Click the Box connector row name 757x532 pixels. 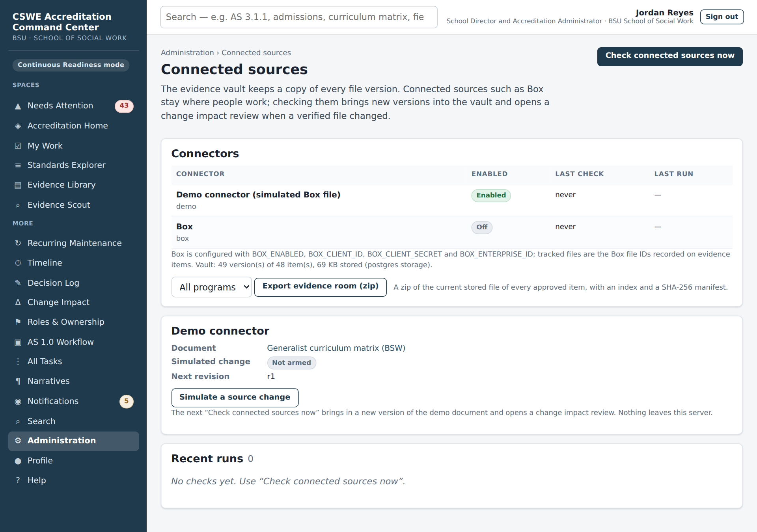185,227
